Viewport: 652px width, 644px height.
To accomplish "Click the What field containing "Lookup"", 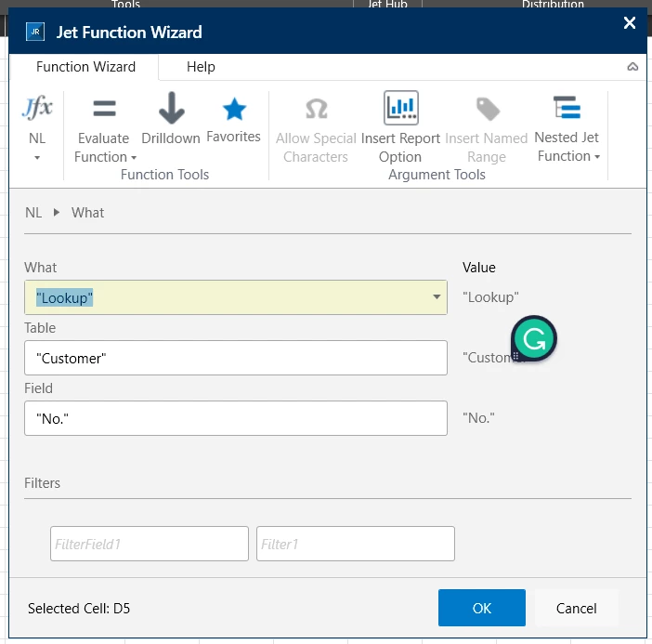I will pos(236,297).
